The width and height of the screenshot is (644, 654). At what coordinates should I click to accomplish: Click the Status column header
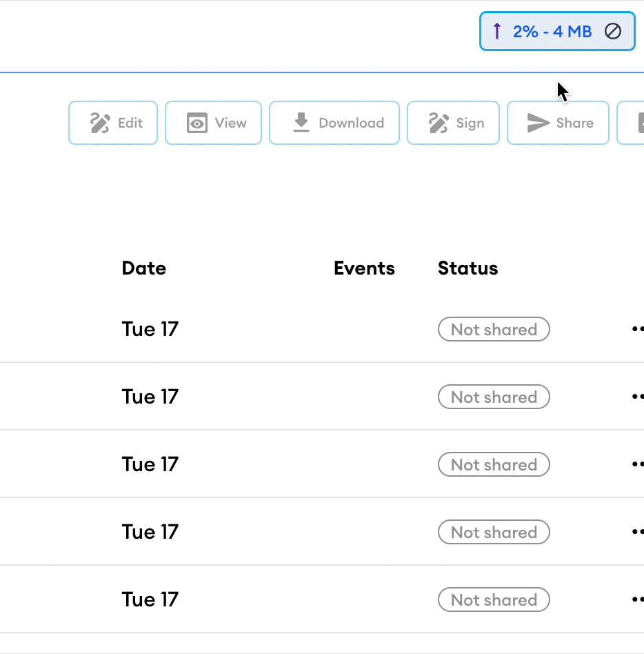(x=467, y=268)
